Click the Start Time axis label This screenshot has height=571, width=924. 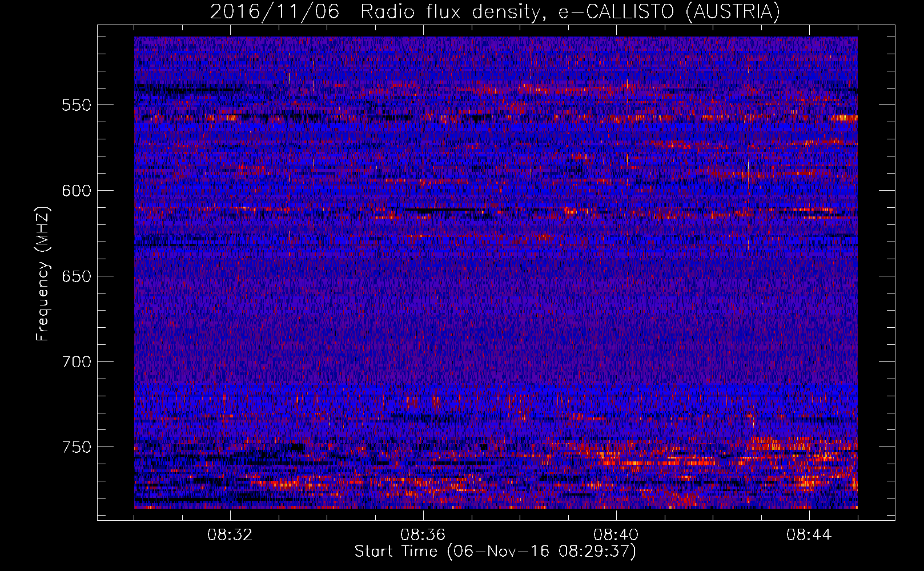pyautogui.click(x=495, y=552)
